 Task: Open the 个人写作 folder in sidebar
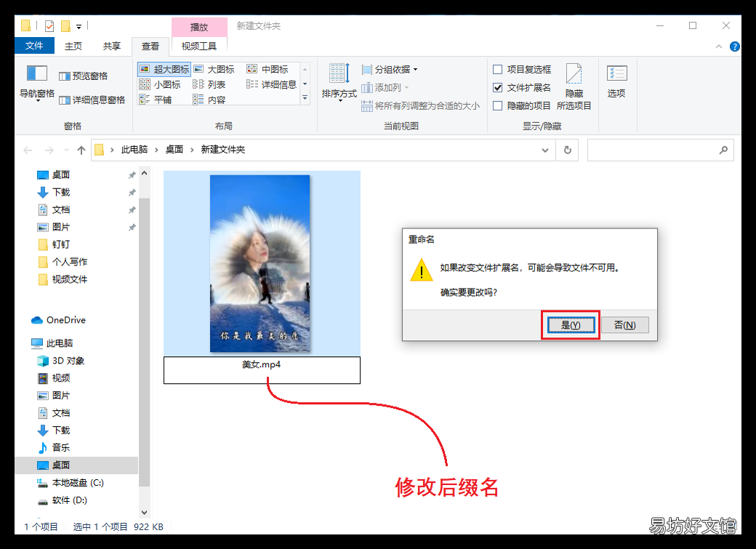70,262
